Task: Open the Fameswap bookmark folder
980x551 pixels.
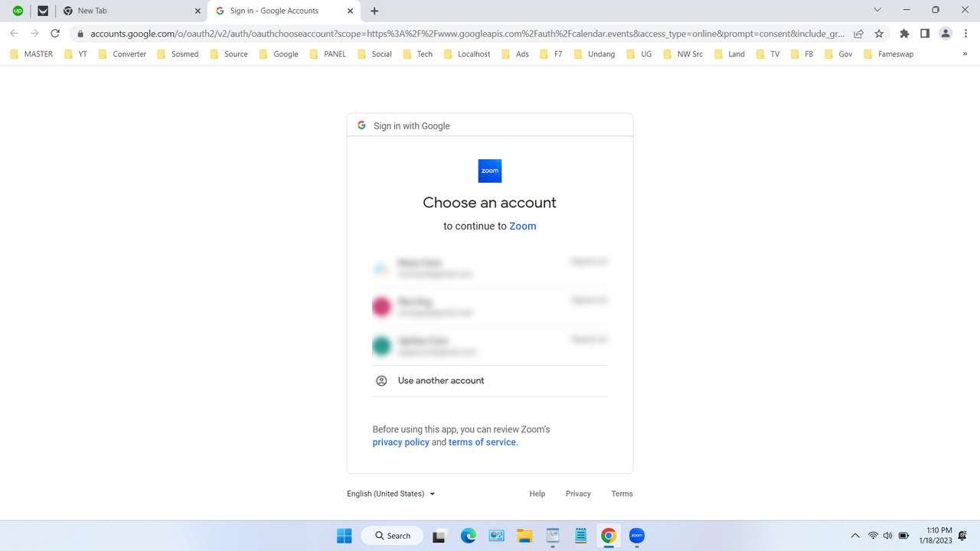Action: click(888, 54)
